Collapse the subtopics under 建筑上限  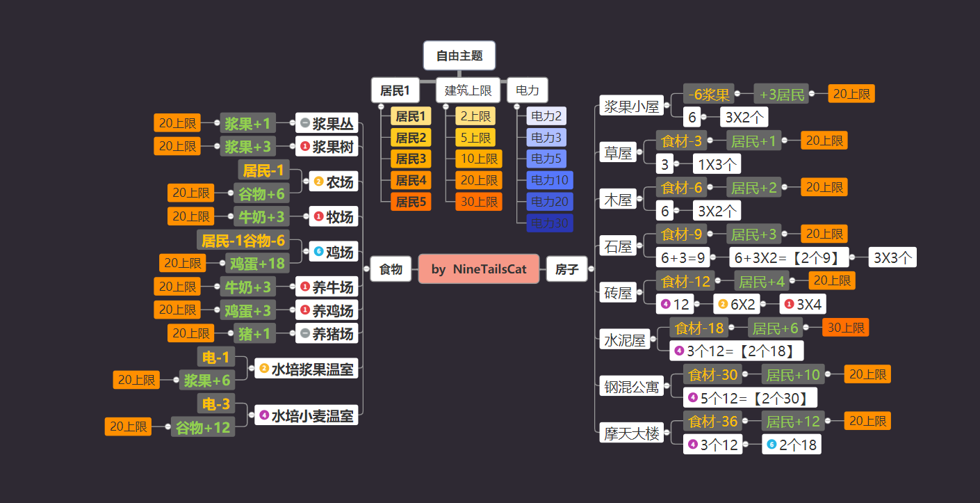pyautogui.click(x=446, y=106)
